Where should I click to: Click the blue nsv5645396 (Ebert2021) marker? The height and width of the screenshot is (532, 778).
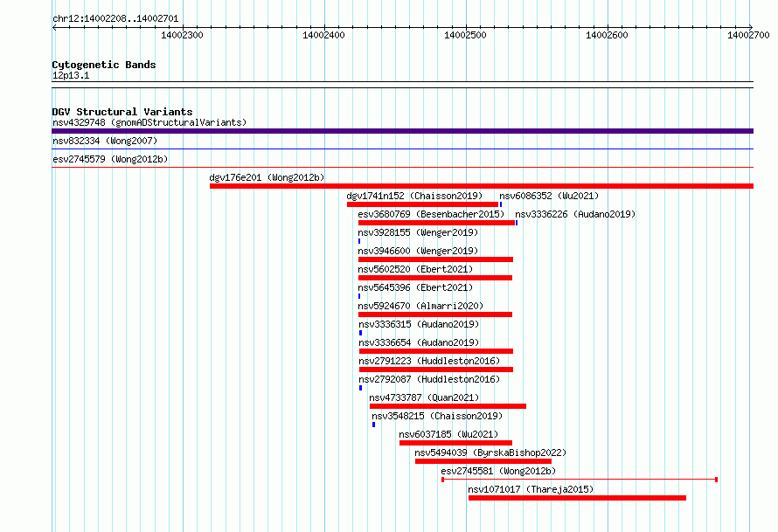tap(359, 296)
